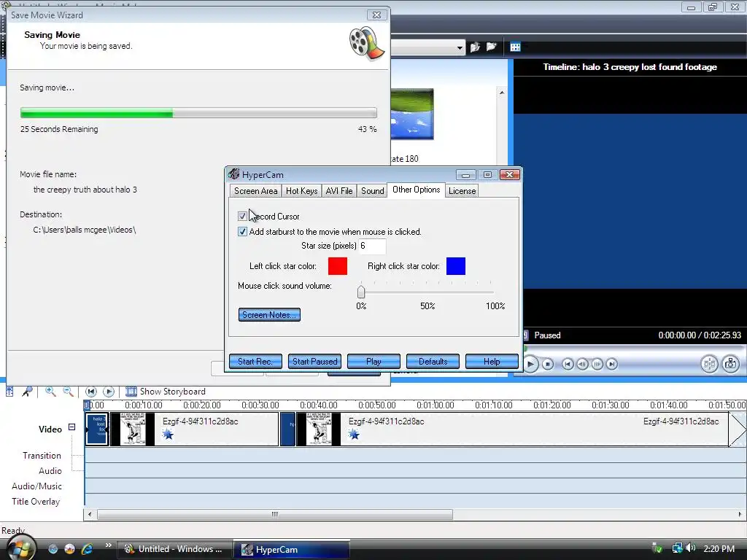Click the preview Forward button

coord(612,365)
